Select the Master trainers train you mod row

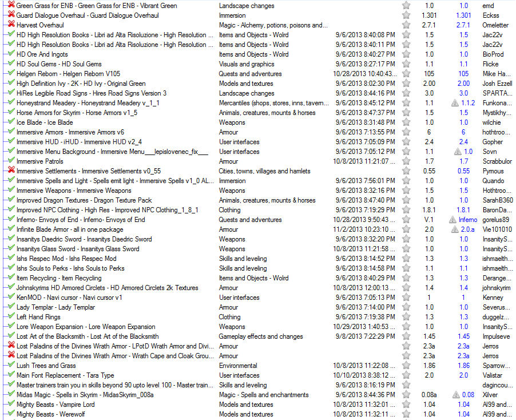click(x=258, y=385)
